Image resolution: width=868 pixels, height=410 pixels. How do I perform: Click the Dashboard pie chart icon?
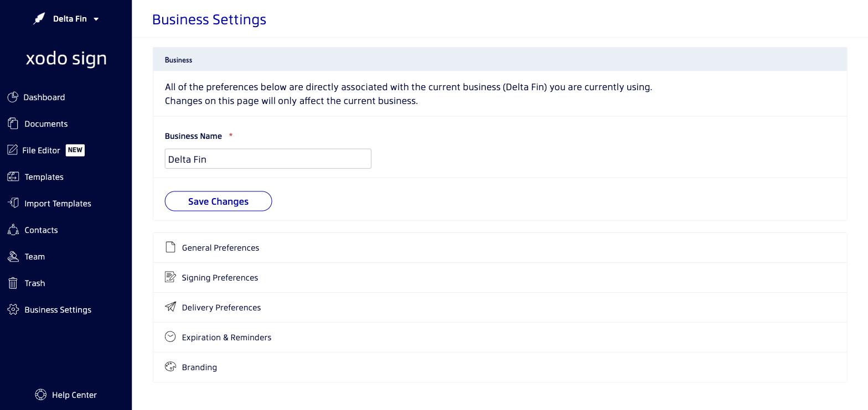[13, 97]
